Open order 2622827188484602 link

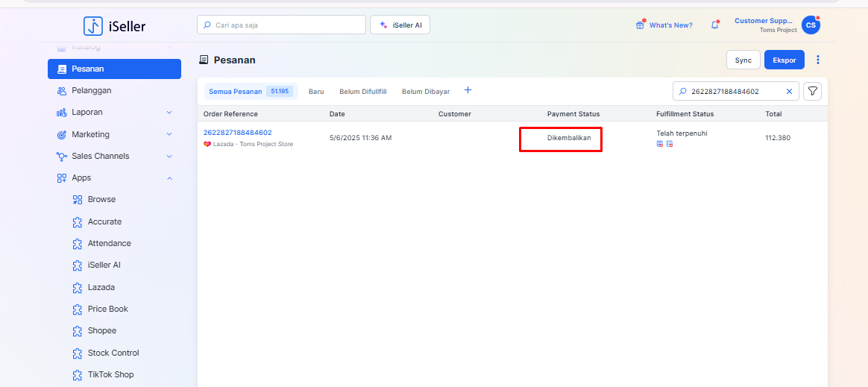point(237,133)
